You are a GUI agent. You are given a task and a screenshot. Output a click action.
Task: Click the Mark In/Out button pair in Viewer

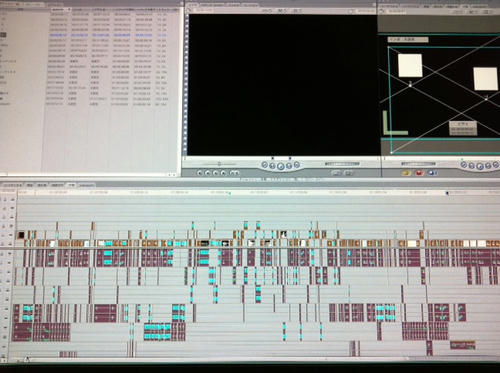[x=235, y=173]
